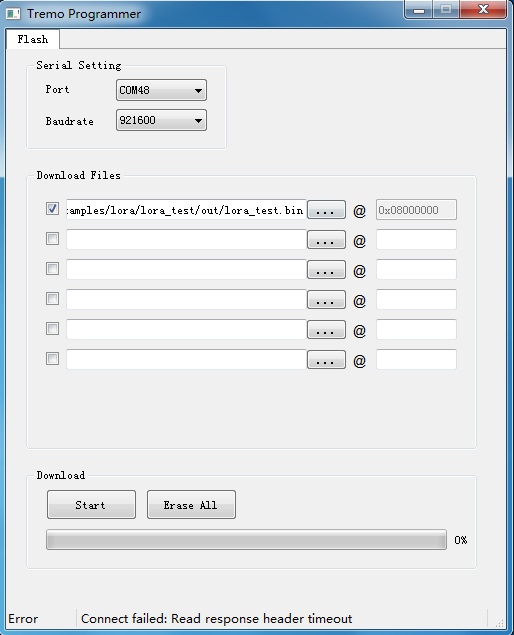Uncheck the lora_test.bin file checkbox
Screen dimensions: 514x635
(x=52, y=209)
